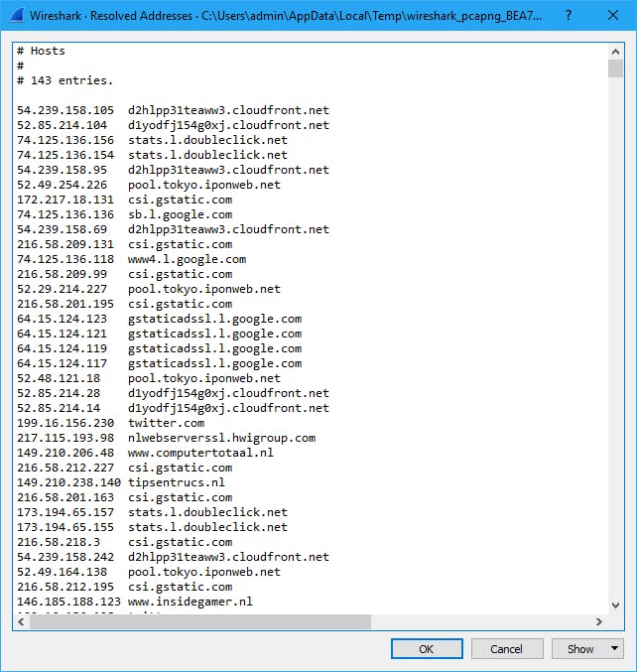Click the www4.l.google.com host entry
637x672 pixels.
(132, 259)
